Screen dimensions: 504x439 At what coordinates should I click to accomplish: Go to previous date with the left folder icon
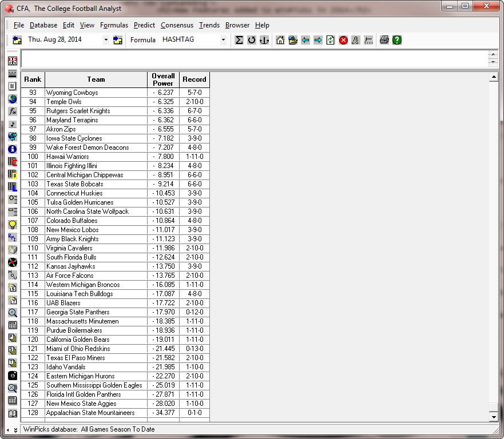17,40
